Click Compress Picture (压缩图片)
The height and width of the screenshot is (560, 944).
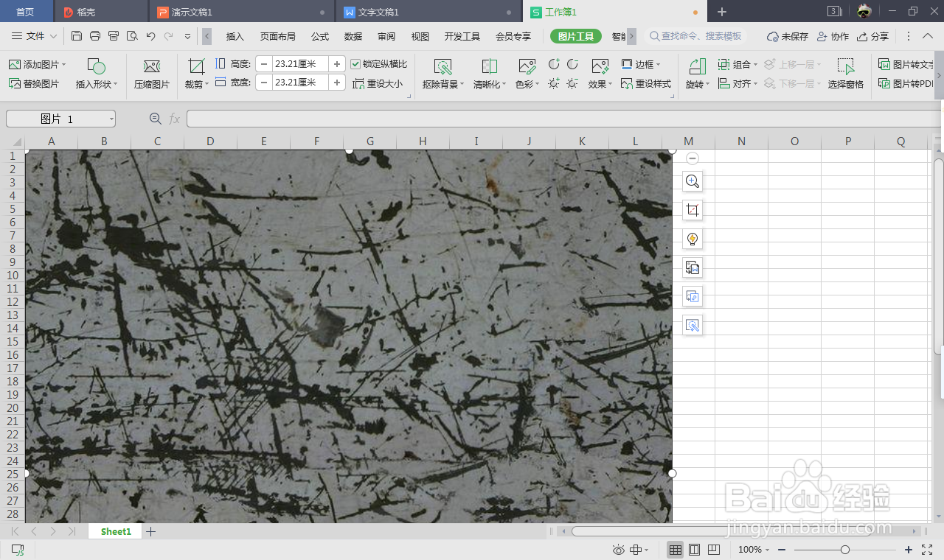(152, 74)
